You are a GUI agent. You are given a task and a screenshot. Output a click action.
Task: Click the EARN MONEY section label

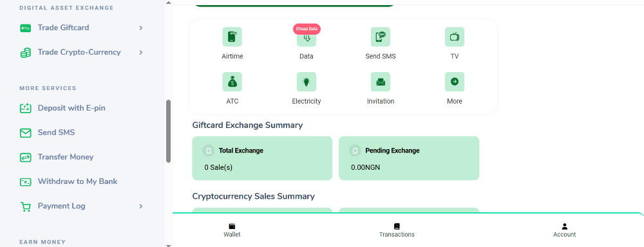43,242
